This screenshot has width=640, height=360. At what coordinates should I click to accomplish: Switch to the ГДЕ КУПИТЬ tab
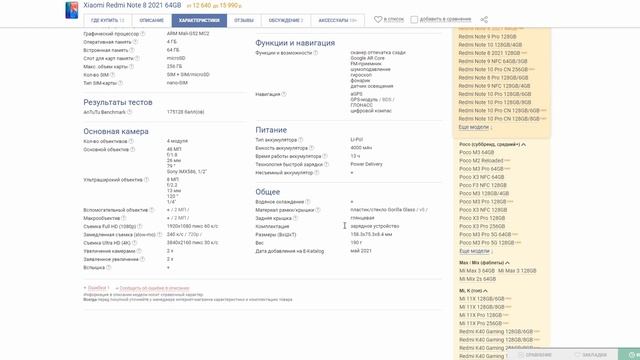(x=107, y=20)
